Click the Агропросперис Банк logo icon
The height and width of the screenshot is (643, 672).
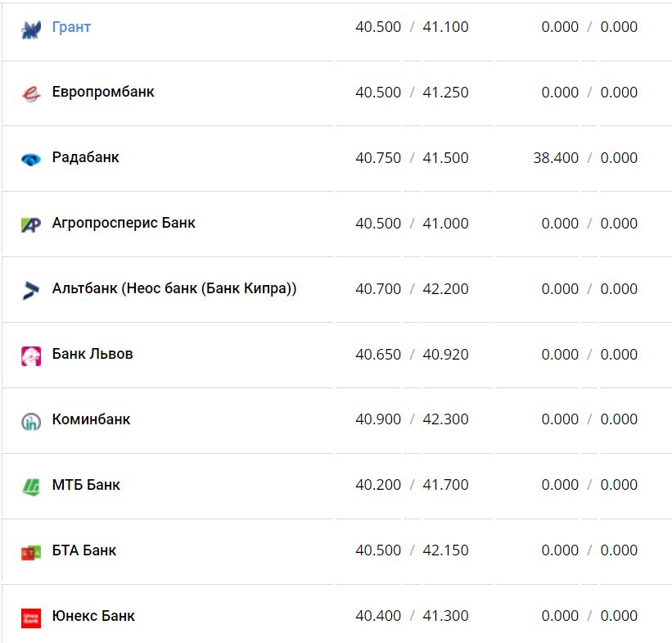(x=31, y=224)
